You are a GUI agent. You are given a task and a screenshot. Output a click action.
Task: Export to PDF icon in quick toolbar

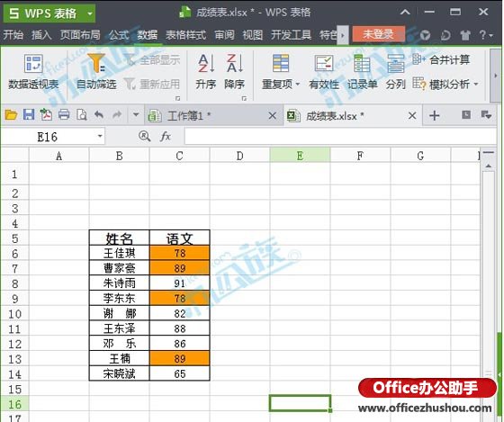pyautogui.click(x=46, y=115)
